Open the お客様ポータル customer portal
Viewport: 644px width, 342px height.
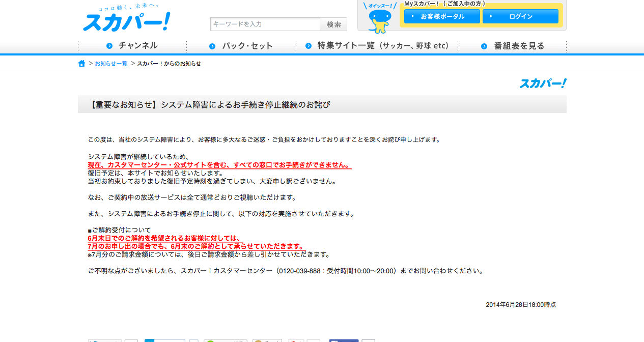442,16
